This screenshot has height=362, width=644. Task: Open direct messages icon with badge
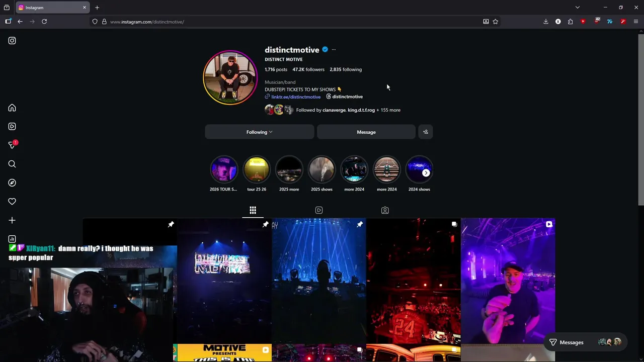(13, 145)
